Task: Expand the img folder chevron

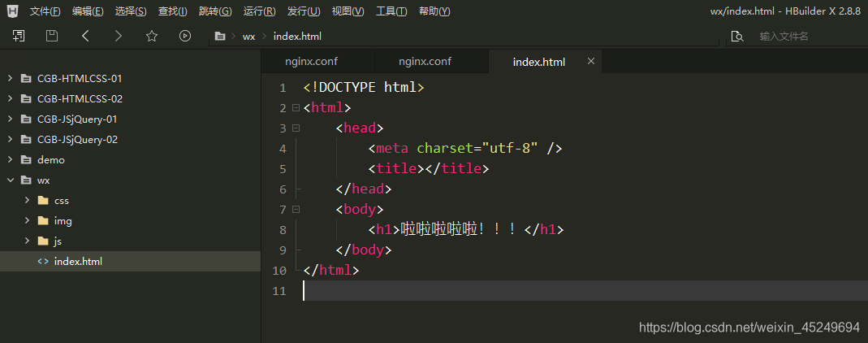Action: [27, 220]
